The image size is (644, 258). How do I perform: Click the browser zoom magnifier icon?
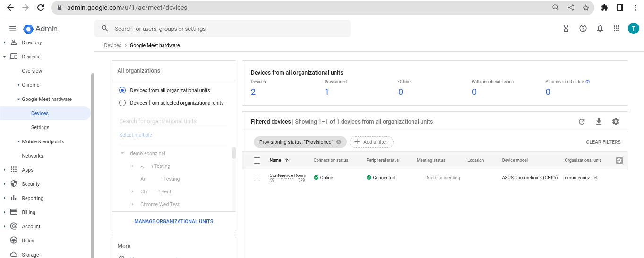[556, 8]
